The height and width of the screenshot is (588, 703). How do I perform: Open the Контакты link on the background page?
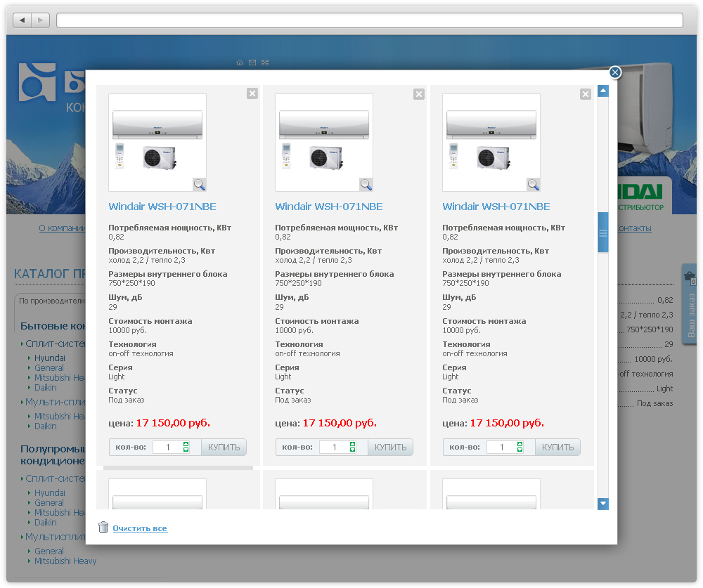(634, 228)
